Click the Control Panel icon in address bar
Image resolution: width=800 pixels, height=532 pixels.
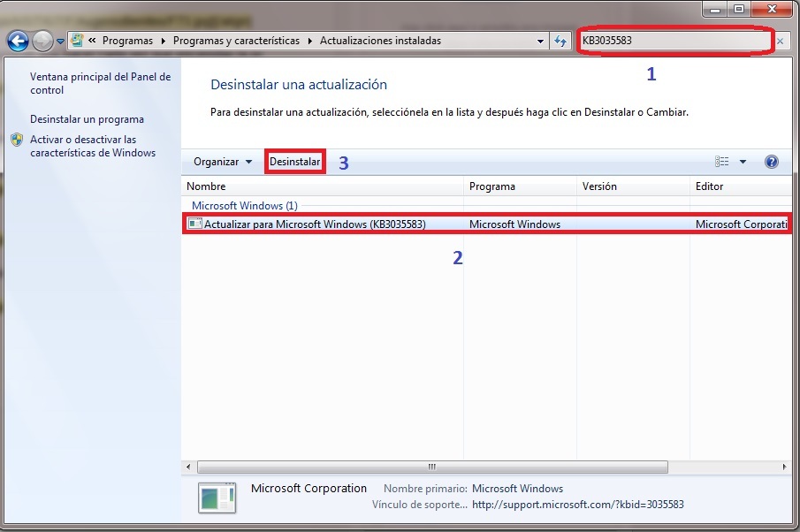tap(77, 41)
